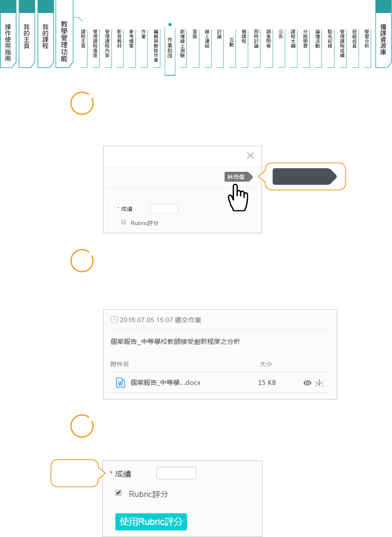Click the Word file icon for 個案報告
The height and width of the screenshot is (537, 392).
click(x=120, y=383)
